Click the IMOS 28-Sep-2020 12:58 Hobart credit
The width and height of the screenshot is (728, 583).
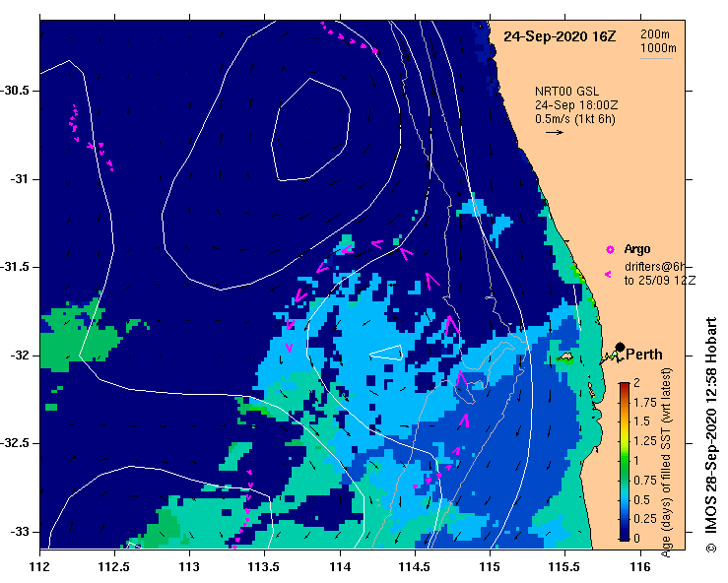pyautogui.click(x=711, y=435)
